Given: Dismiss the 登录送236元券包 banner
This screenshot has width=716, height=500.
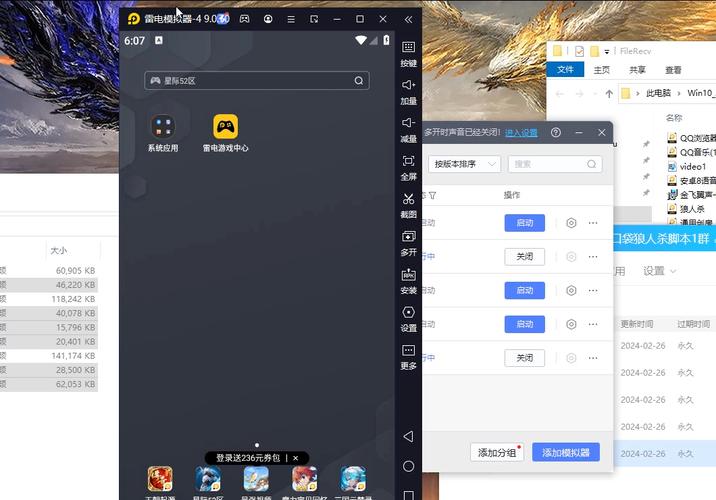Looking at the screenshot, I should click(295, 458).
